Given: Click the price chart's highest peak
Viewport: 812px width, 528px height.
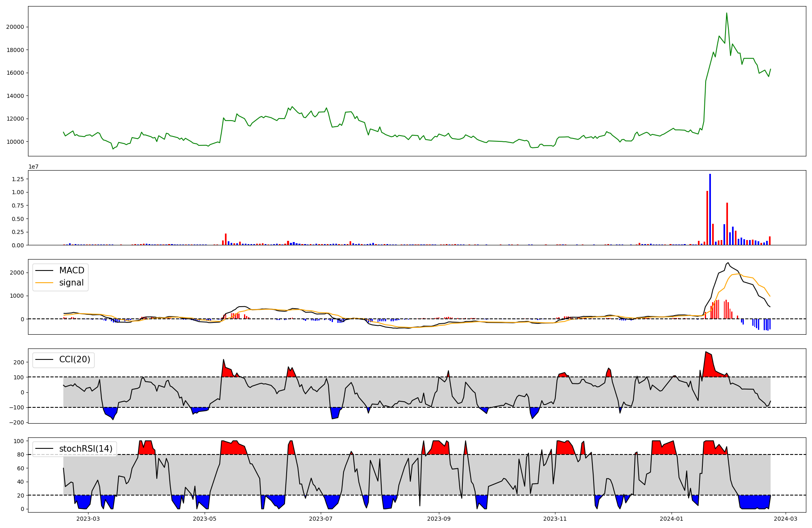Looking at the screenshot, I should tap(727, 13).
